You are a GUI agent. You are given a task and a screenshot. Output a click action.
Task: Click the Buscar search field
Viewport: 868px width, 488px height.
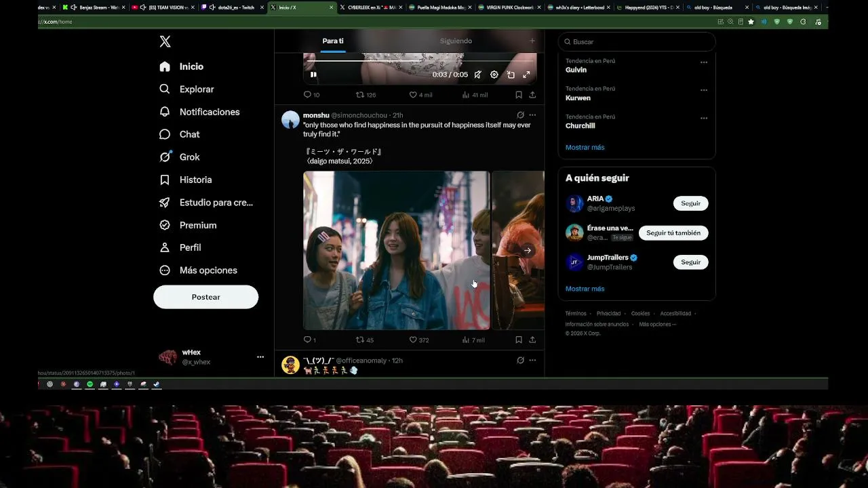(x=637, y=41)
